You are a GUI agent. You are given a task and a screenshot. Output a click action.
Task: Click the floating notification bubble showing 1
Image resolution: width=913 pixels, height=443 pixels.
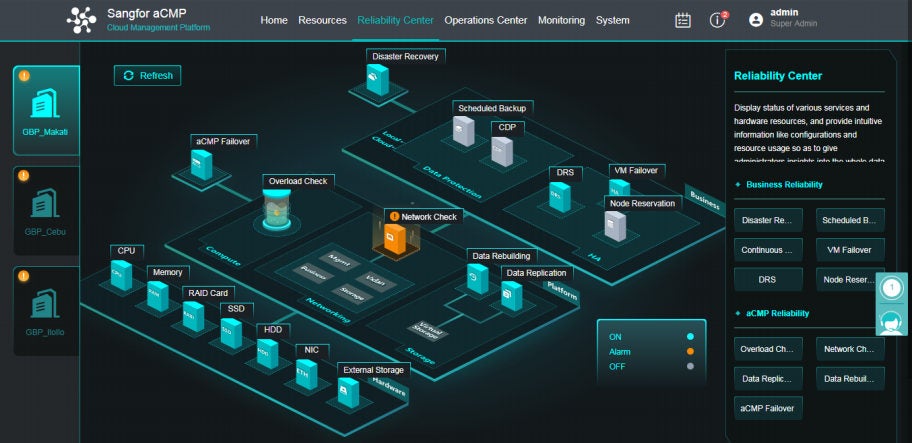[891, 288]
